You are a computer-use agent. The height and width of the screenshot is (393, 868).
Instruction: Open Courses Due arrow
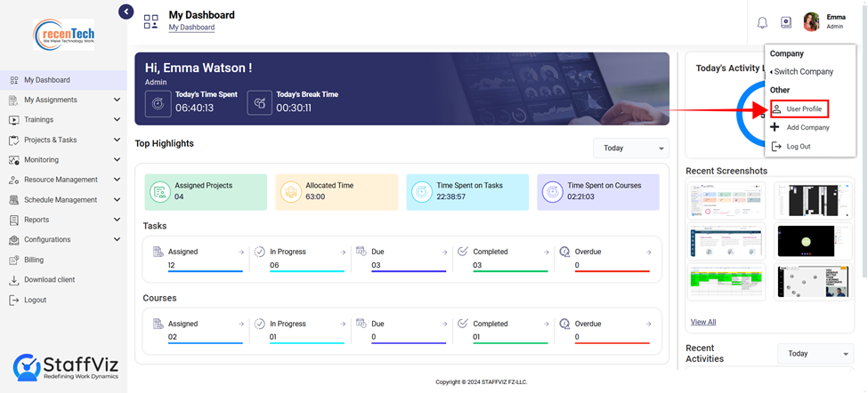pos(444,325)
